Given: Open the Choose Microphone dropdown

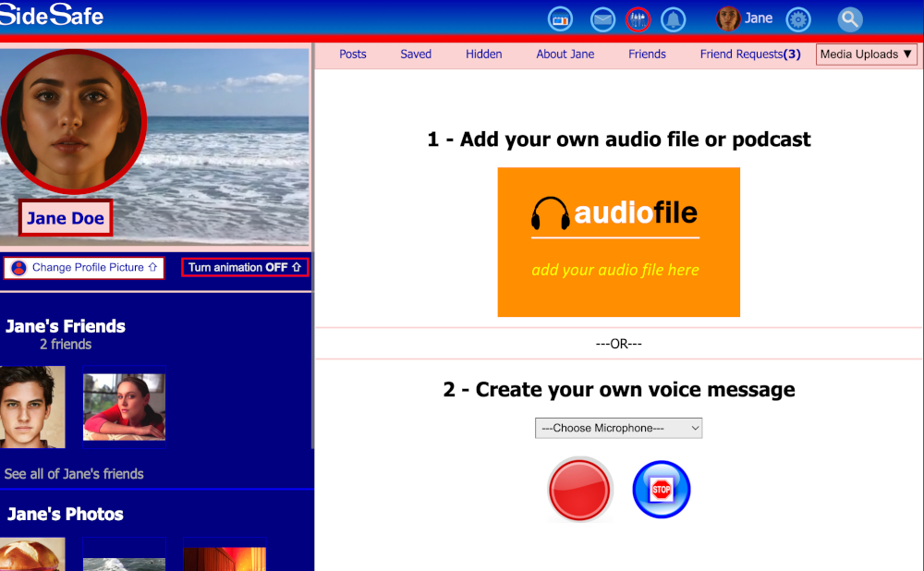Looking at the screenshot, I should click(618, 428).
